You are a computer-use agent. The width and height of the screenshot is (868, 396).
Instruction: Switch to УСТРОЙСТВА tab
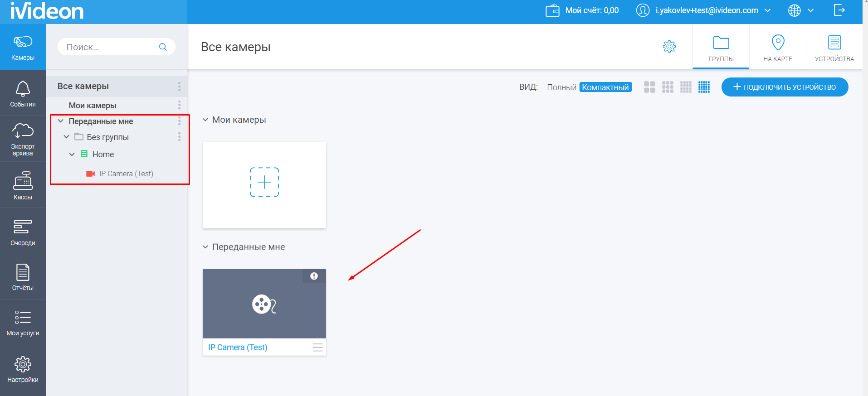[x=834, y=47]
